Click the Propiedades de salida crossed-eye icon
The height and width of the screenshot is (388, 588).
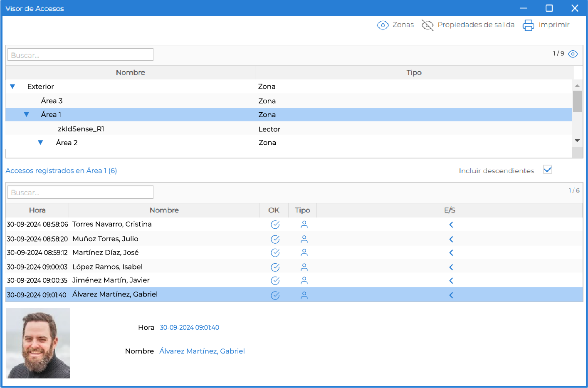tap(427, 25)
